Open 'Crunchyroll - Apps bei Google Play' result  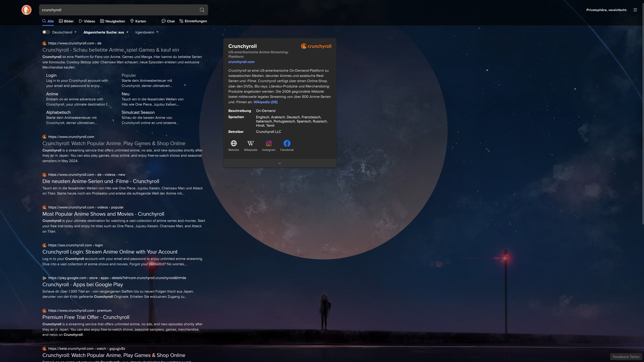(83, 285)
